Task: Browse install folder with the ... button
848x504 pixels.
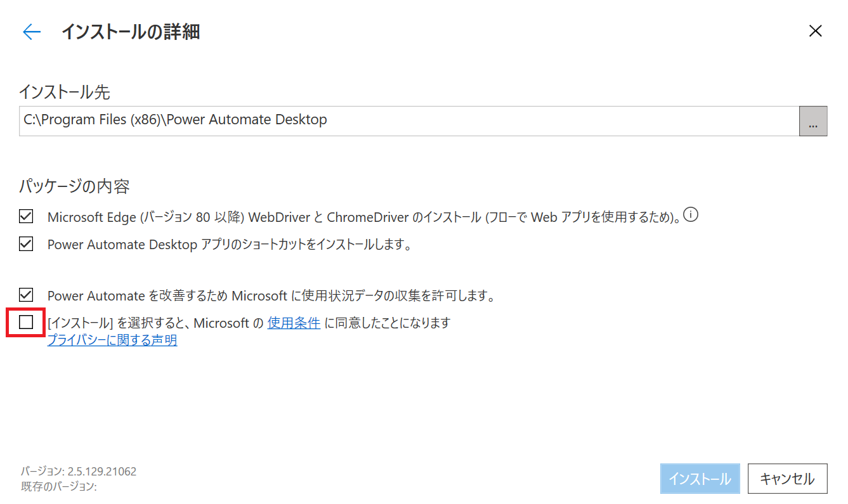Action: 813,121
